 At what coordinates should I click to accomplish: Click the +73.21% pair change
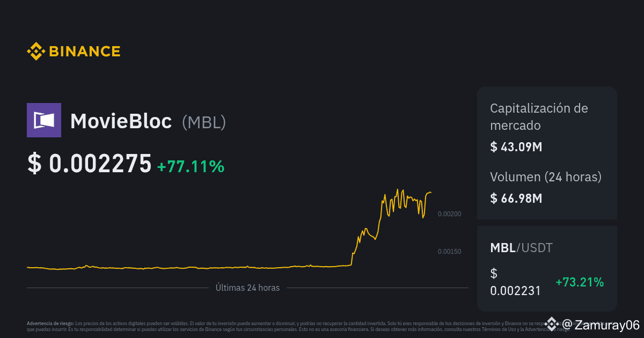tap(580, 282)
